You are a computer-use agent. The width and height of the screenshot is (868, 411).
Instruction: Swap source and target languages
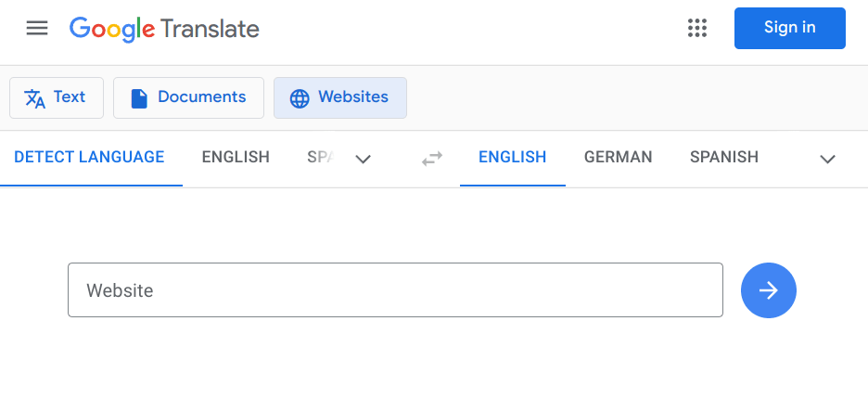[432, 159]
